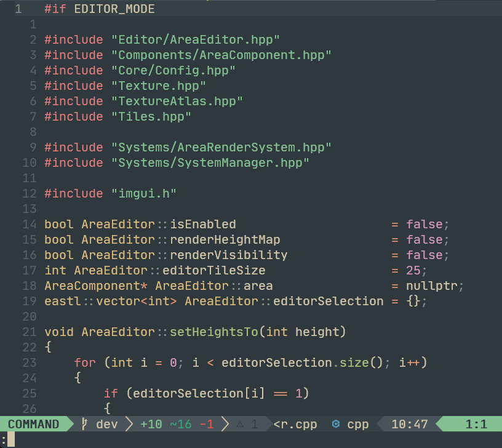The height and width of the screenshot is (448, 502).
Task: Click line number 14 in the gutter
Action: 30,224
